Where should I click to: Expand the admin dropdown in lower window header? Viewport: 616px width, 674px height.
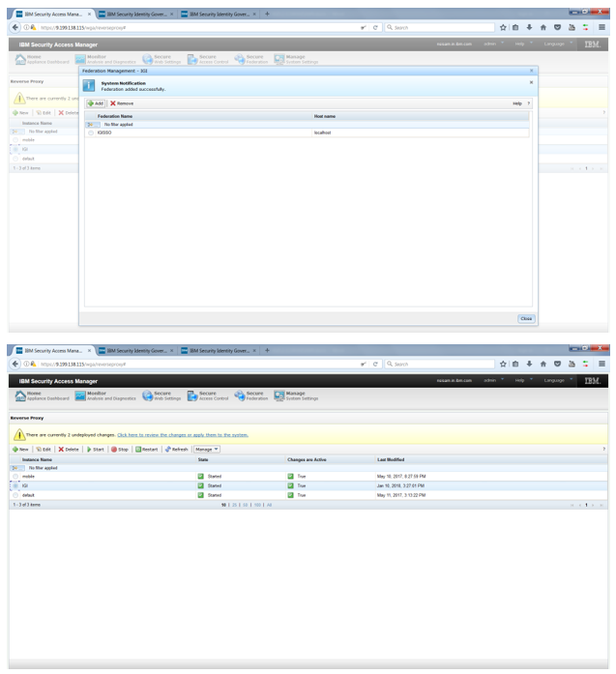493,380
